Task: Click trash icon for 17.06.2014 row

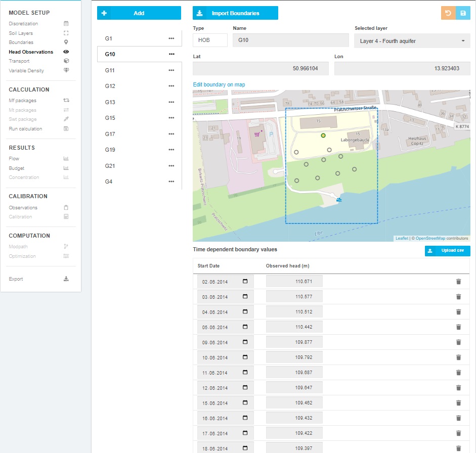Action: coord(458,433)
